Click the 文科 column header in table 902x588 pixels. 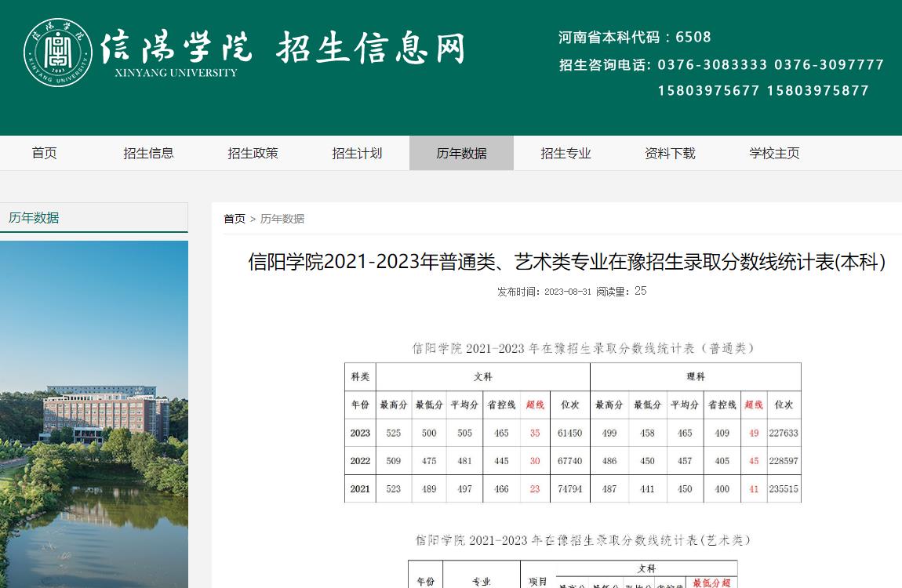(x=482, y=376)
